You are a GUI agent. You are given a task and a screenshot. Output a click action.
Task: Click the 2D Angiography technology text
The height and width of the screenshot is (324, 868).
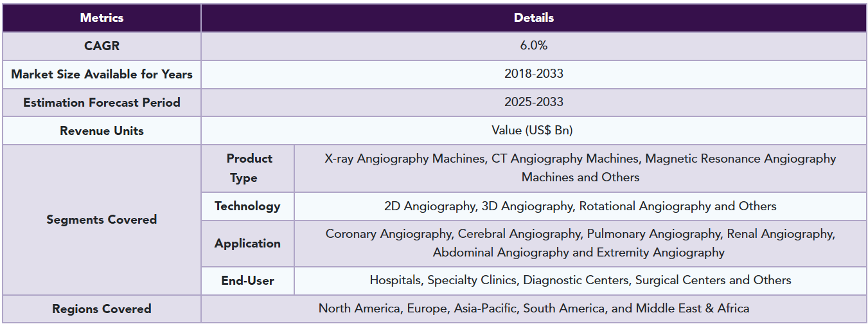pyautogui.click(x=426, y=206)
